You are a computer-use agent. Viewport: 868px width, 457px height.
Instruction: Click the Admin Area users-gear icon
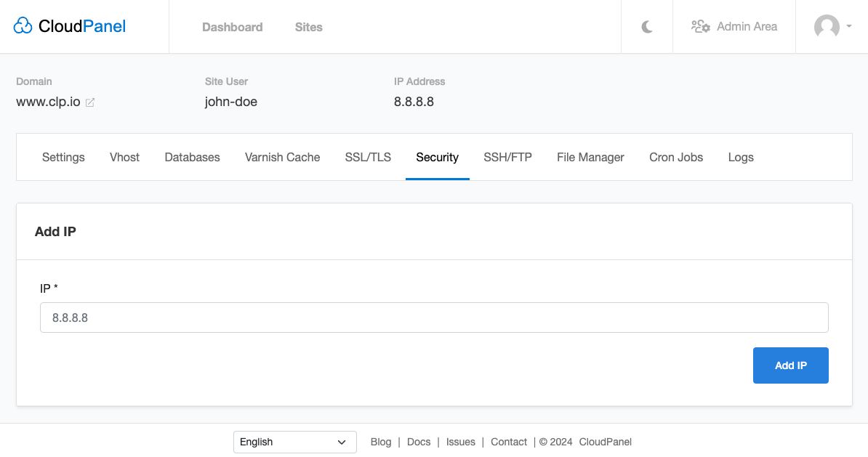coord(700,27)
